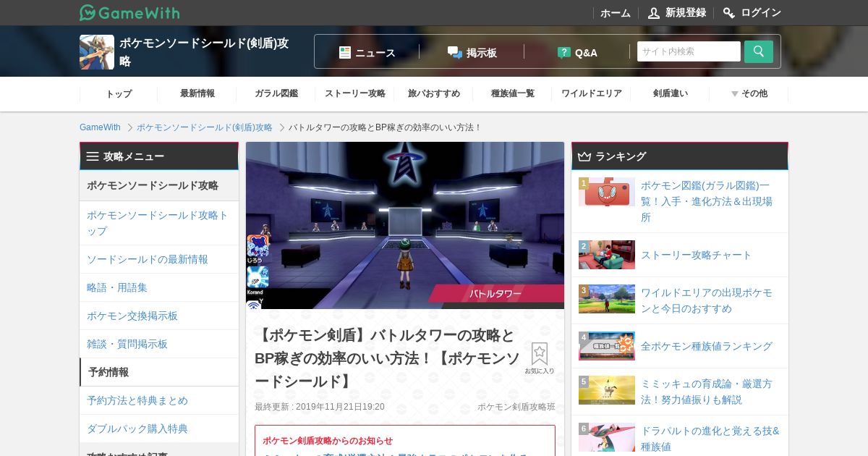This screenshot has height=456, width=868.
Task: Open 略語・用語集 sidebar link
Action: coord(159,287)
